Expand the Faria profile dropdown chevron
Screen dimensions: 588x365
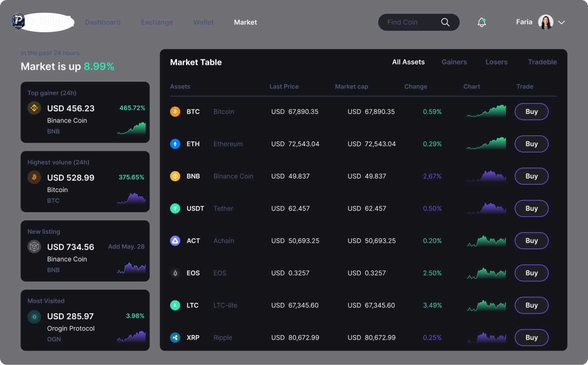(561, 22)
